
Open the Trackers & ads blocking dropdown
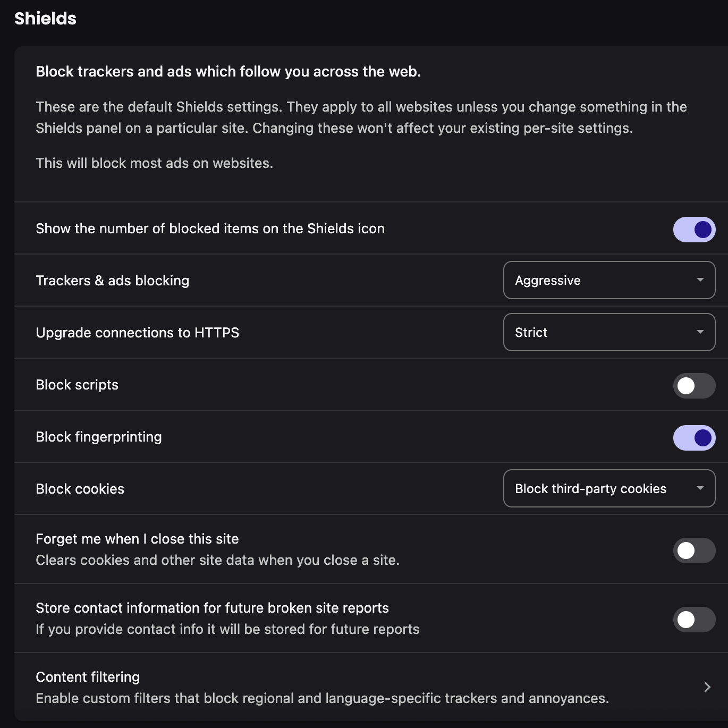pyautogui.click(x=608, y=280)
